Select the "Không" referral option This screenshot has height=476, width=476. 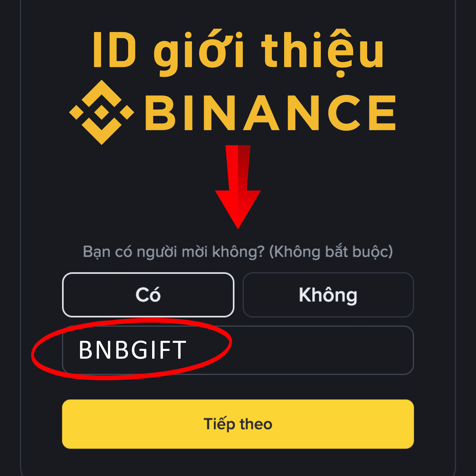[328, 295]
